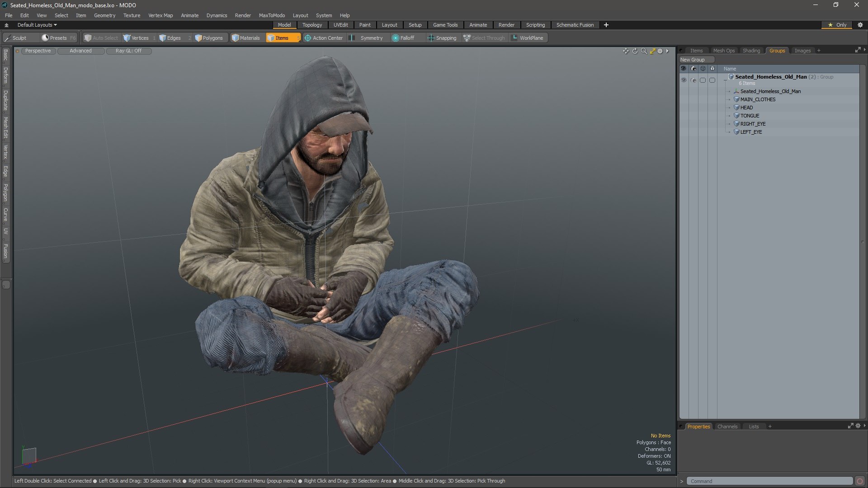This screenshot has height=488, width=868.
Task: Toggle Auto Select
Action: 101,38
